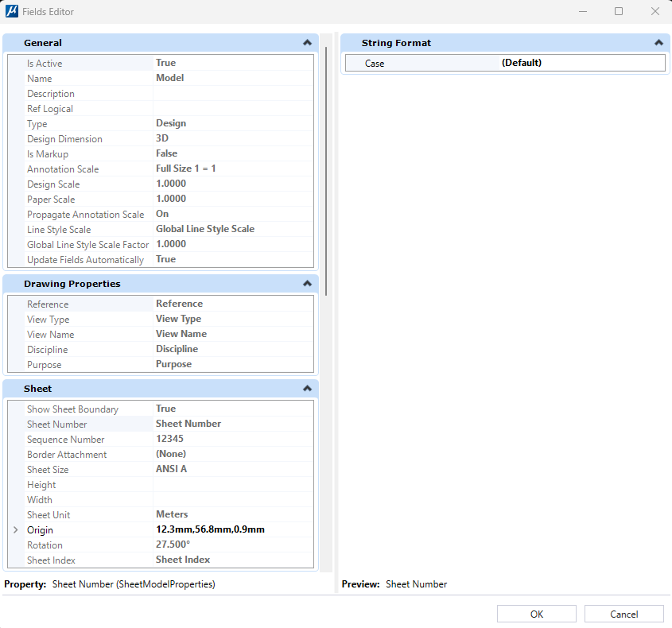Select the Update Fields Automatically row
The image size is (672, 628).
85,260
